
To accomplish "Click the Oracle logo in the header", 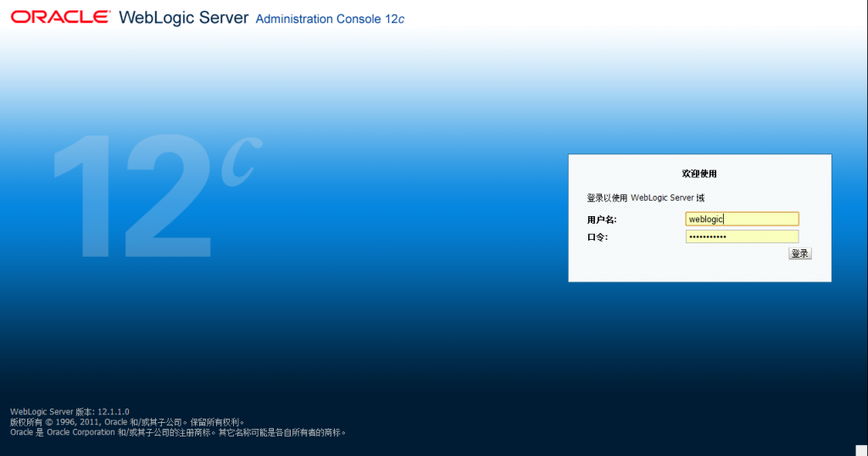I will point(60,17).
